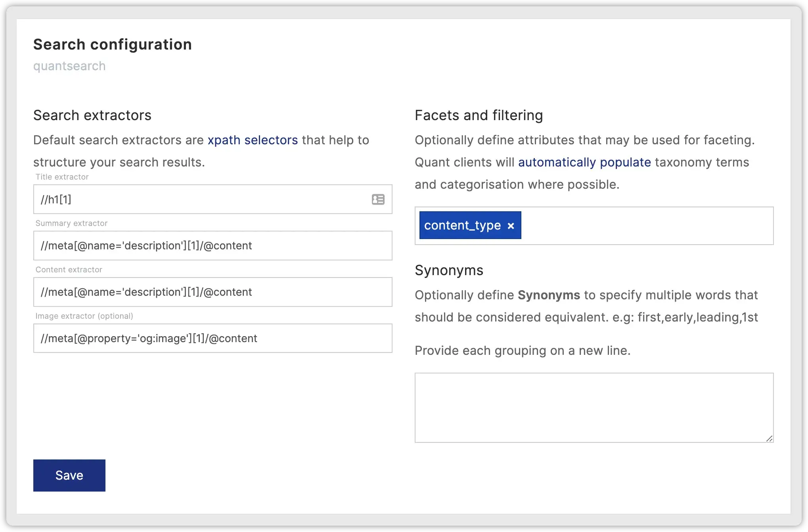Click the description meta summary expression
Image resolution: width=808 pixels, height=532 pixels.
(x=146, y=246)
